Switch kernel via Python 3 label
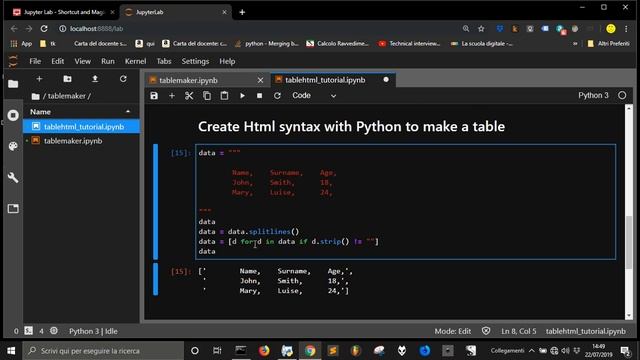640x360 pixels. [593, 95]
